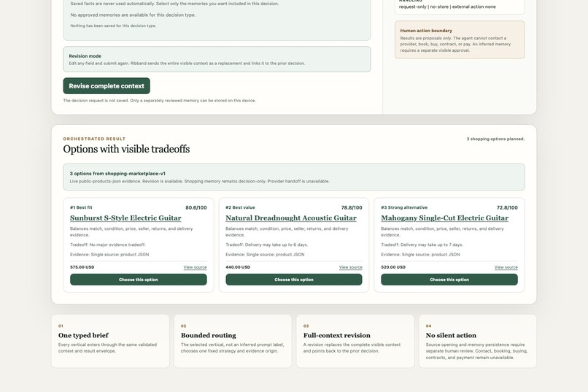Select the 72.8/100 score text
Image resolution: width=588 pixels, height=392 pixels.
coord(507,207)
